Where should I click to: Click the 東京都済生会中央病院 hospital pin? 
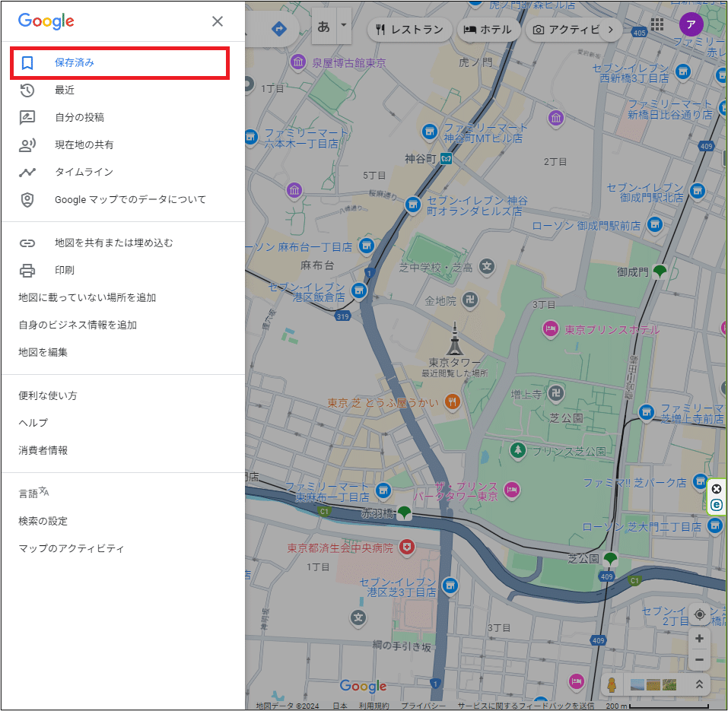coord(407,548)
